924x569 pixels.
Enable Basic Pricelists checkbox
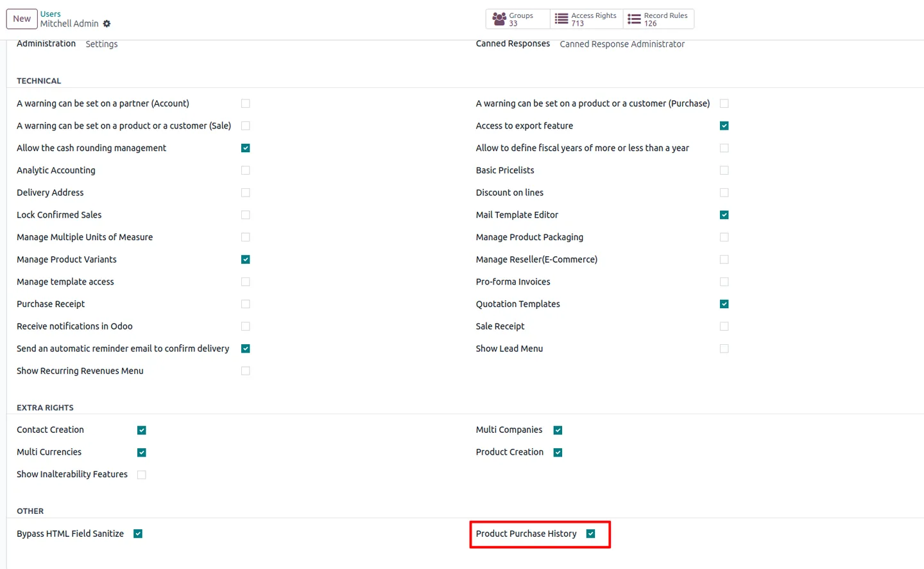pos(724,170)
